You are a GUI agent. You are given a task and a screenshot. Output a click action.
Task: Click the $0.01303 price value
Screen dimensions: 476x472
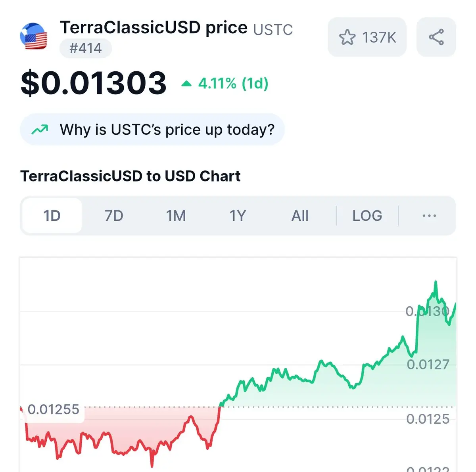coord(94,83)
